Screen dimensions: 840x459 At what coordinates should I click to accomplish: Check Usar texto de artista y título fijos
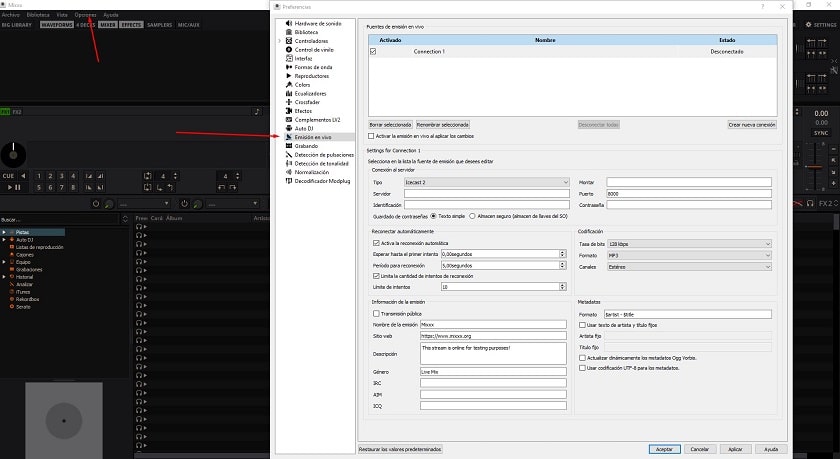tap(582, 325)
